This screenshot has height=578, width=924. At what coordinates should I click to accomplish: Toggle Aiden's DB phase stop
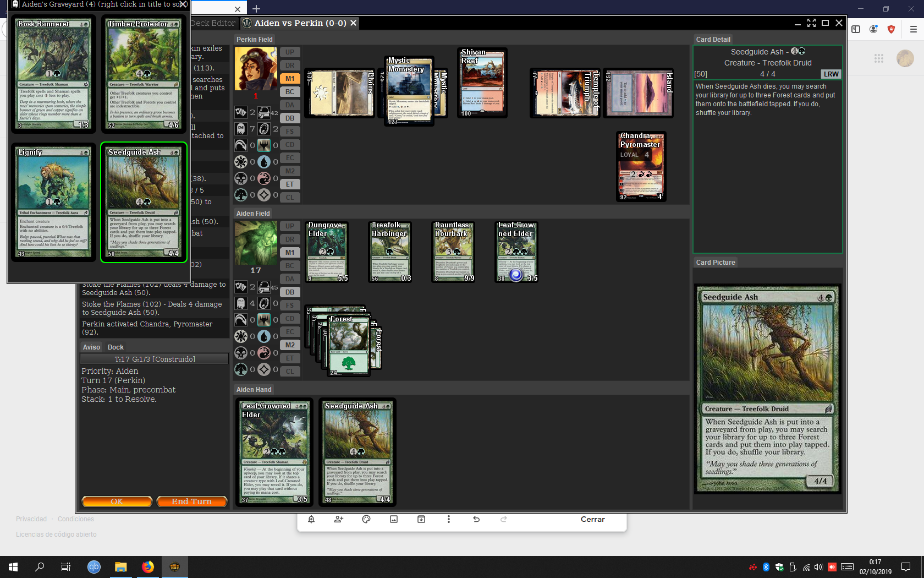point(290,292)
